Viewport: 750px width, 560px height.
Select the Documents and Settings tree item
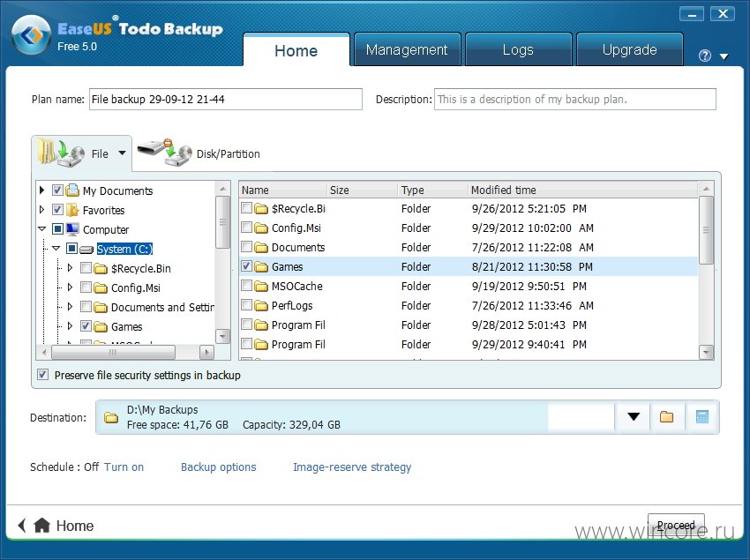click(x=162, y=307)
